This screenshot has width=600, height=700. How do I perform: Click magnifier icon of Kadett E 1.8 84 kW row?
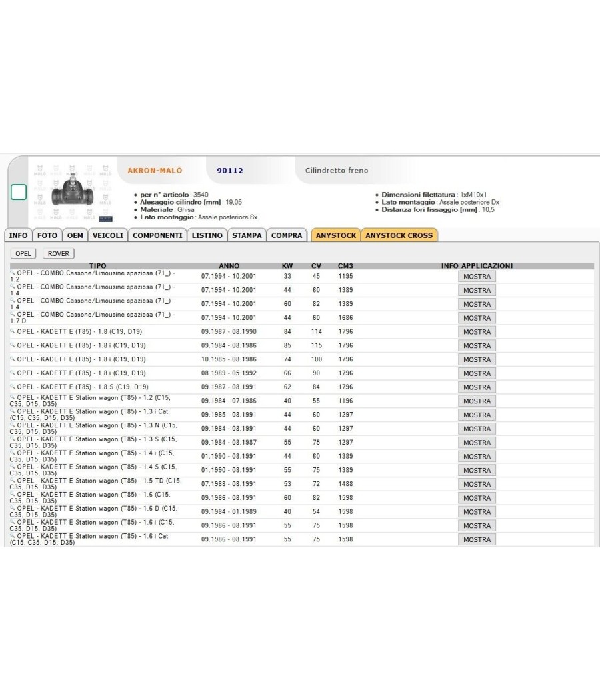[13, 331]
